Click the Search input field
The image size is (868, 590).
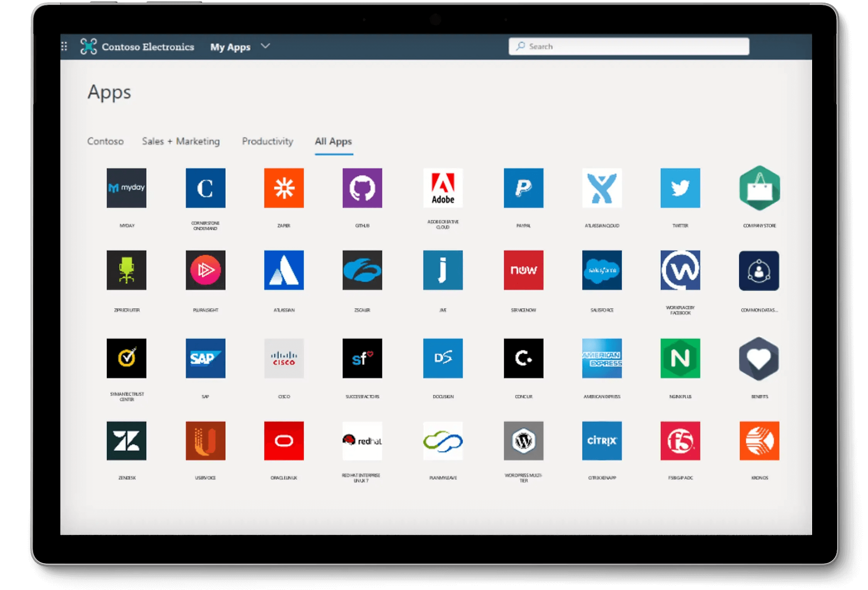pyautogui.click(x=629, y=46)
